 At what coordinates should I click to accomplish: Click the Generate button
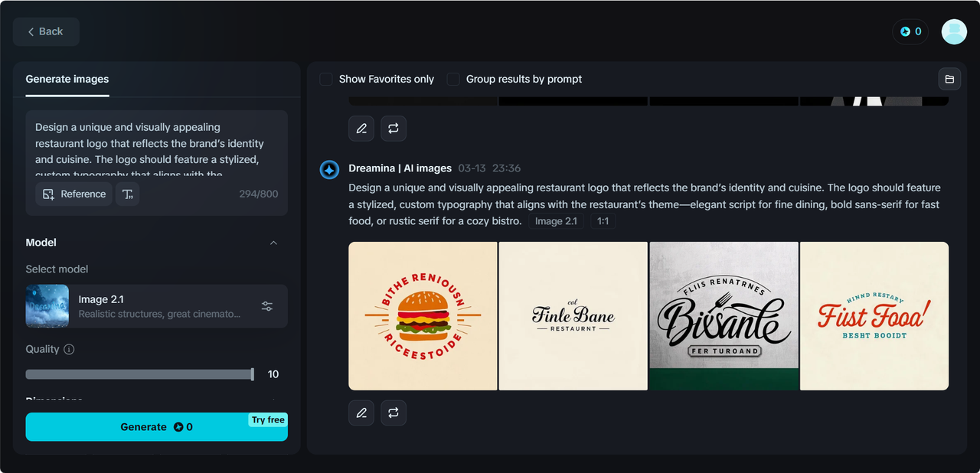pos(157,427)
